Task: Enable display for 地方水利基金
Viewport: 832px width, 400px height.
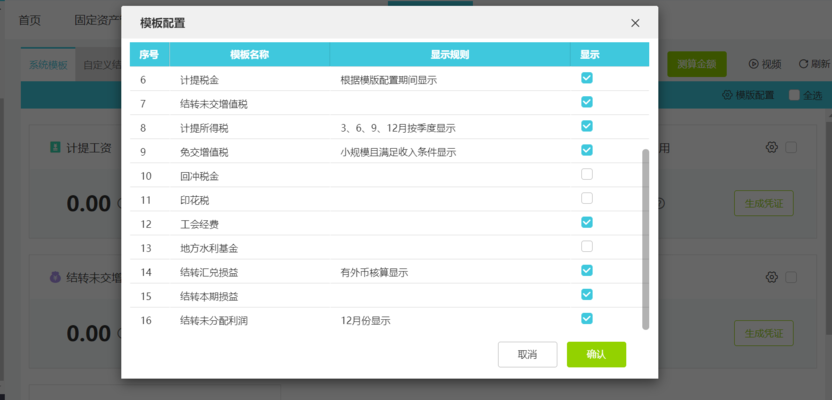Action: (587, 247)
